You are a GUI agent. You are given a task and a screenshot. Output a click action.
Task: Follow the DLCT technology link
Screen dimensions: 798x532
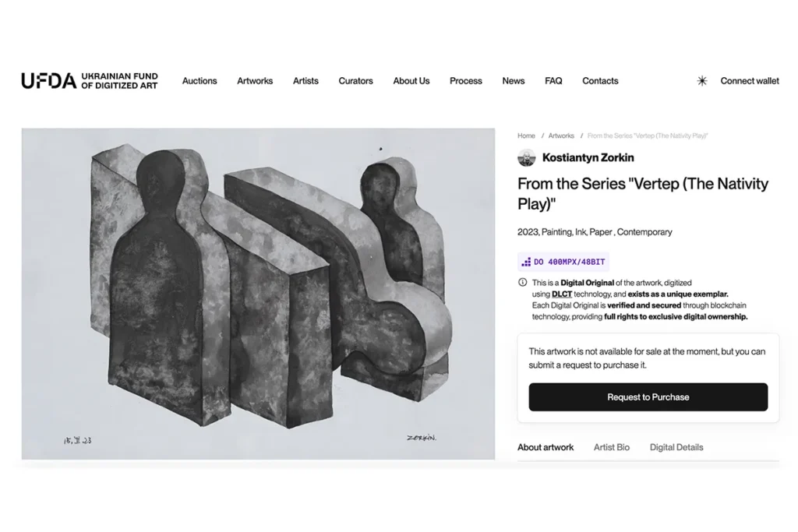[561, 294]
